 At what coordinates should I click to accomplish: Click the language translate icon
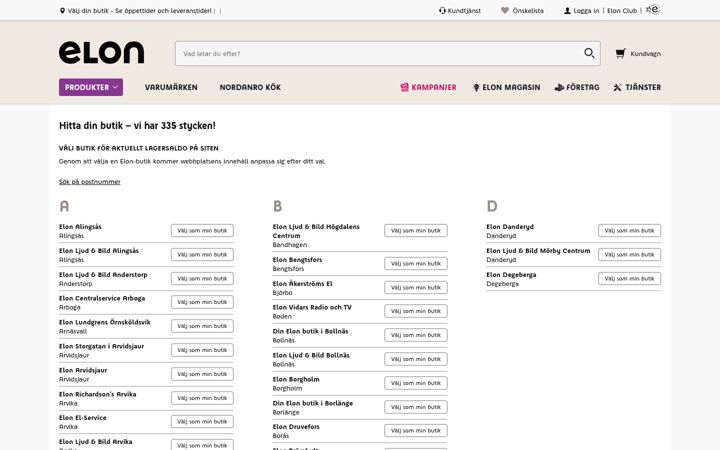tap(652, 10)
